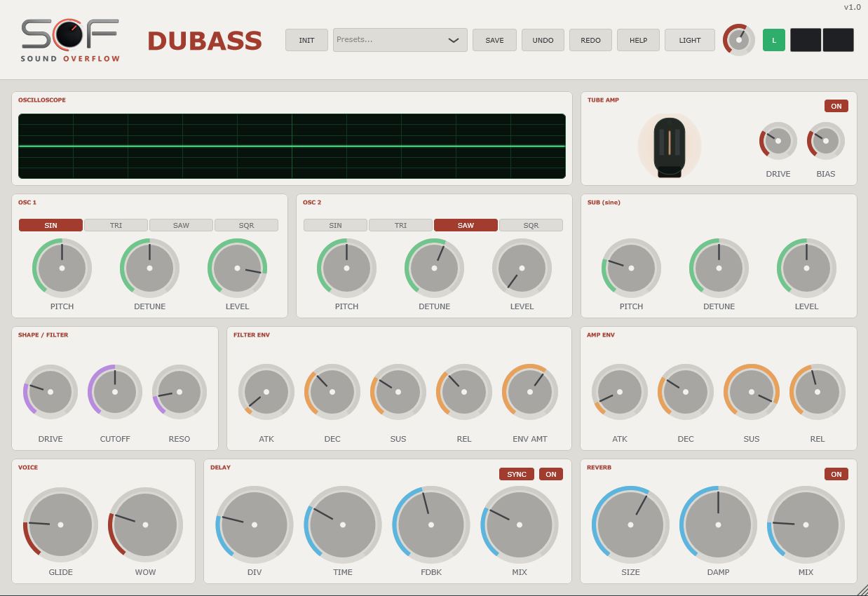The width and height of the screenshot is (868, 596).
Task: Click the GLIDE knob
Action: (x=60, y=524)
